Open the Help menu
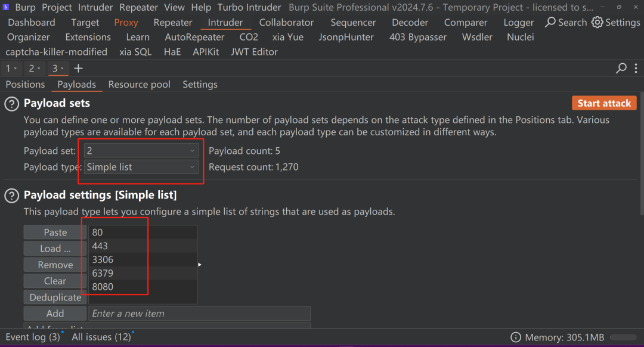 201,7
